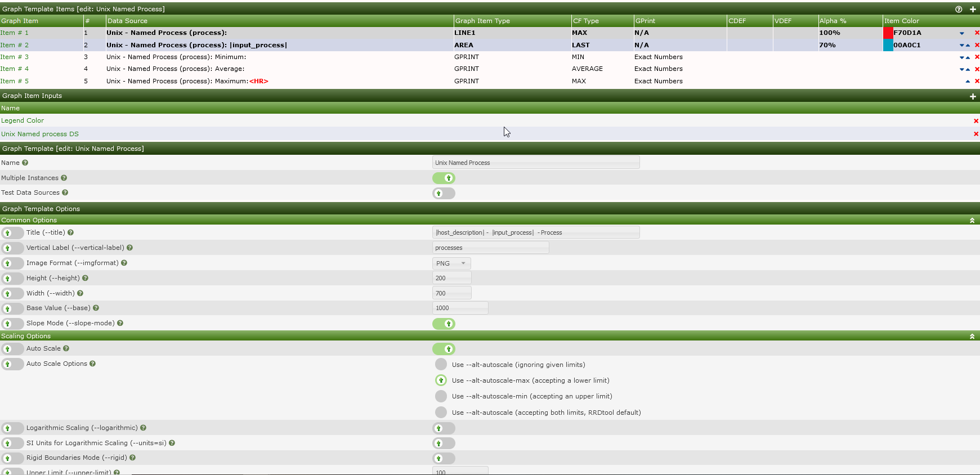Delete Item # 5 with red X
Screen dimensions: 980x475
tap(977, 81)
